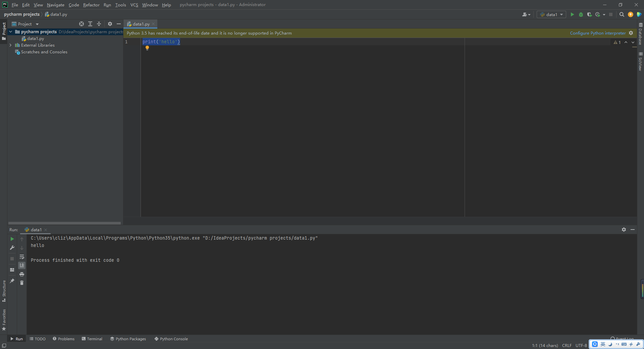644x349 pixels.
Task: Click the orange IDE update arrow icon
Action: (x=631, y=14)
